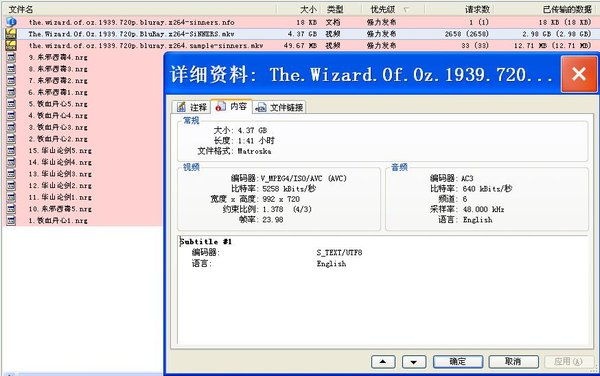The height and width of the screenshot is (376, 600).
Task: Click inside the Subtitle #1 info text box
Action: coord(383,290)
